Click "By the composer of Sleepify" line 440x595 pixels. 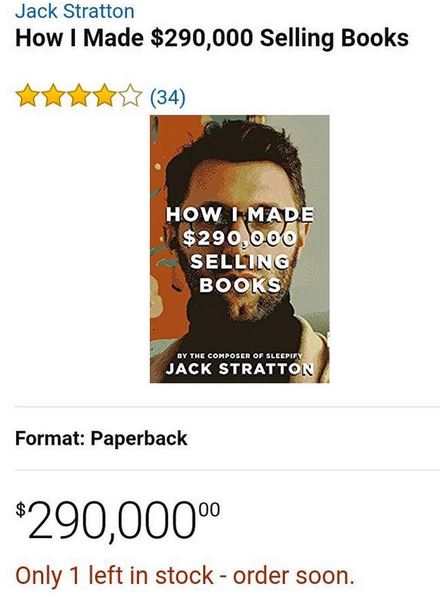pos(240,356)
